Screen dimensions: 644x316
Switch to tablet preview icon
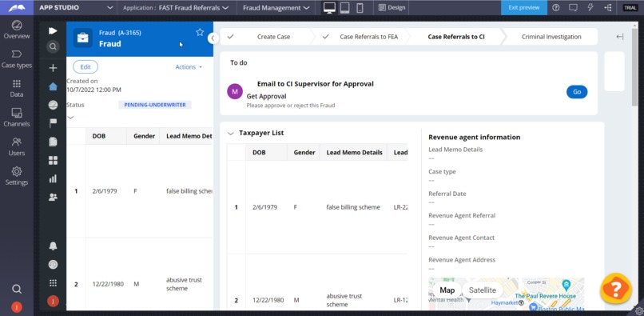[344, 7]
